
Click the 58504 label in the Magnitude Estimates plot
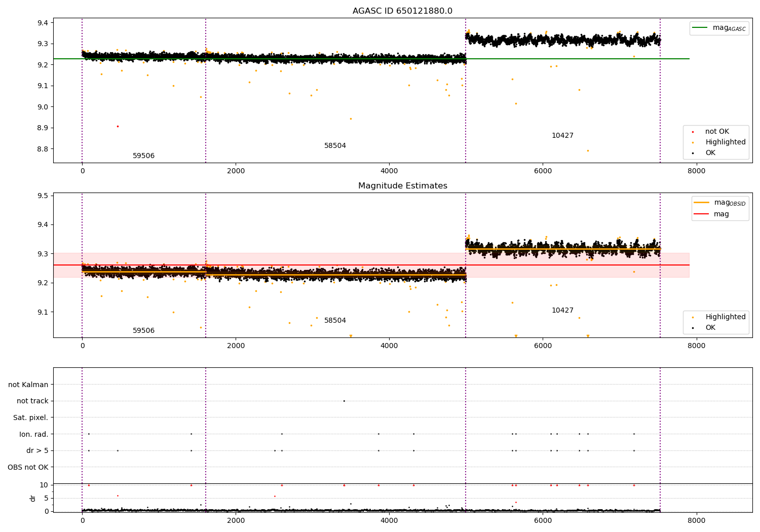(335, 321)
